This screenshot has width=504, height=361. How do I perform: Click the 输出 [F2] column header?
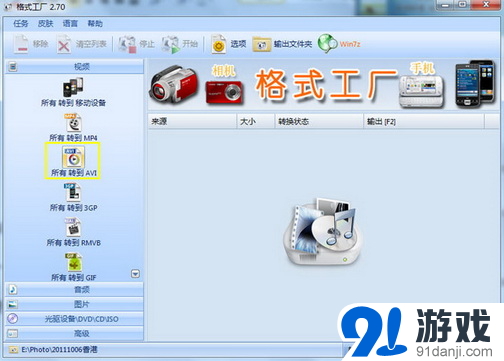423,121
